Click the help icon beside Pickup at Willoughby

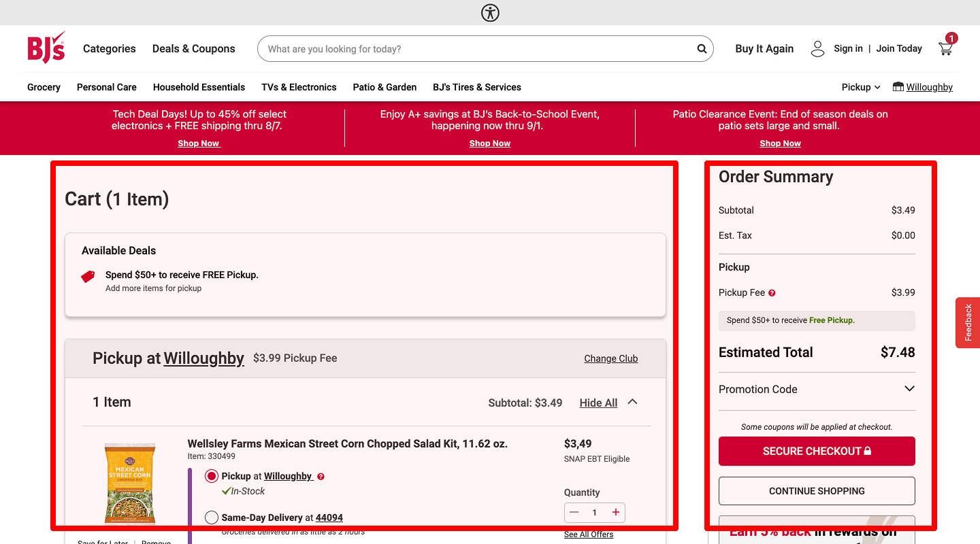point(321,477)
